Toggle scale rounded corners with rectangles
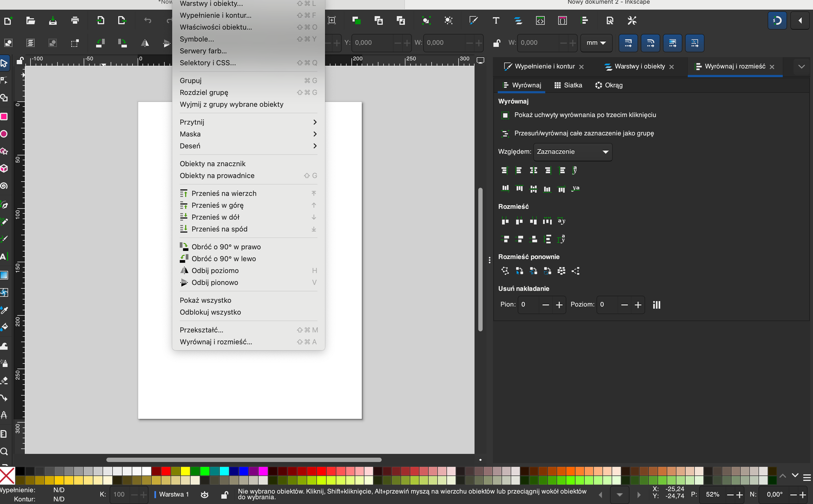This screenshot has height=504, width=813. pyautogui.click(x=650, y=43)
